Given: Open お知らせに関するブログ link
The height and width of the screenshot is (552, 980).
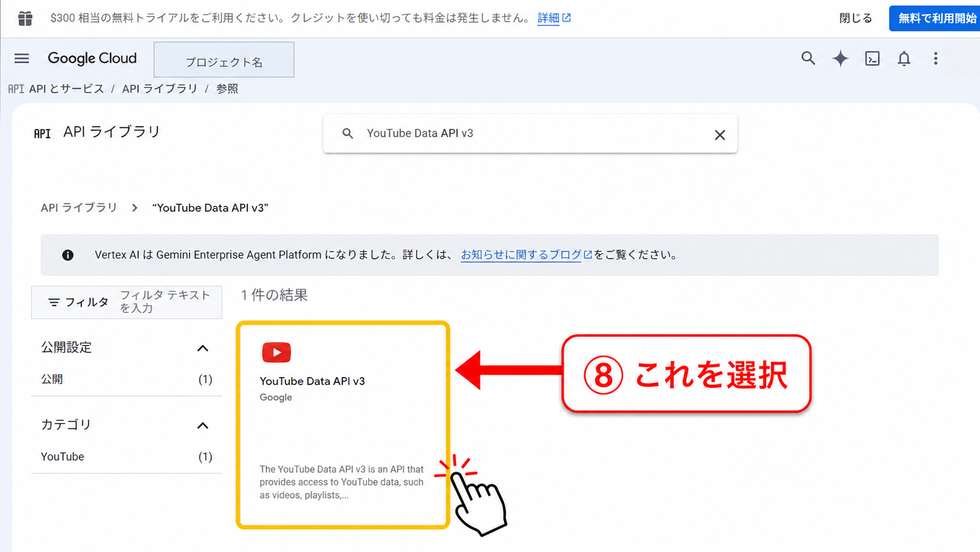Looking at the screenshot, I should [526, 255].
